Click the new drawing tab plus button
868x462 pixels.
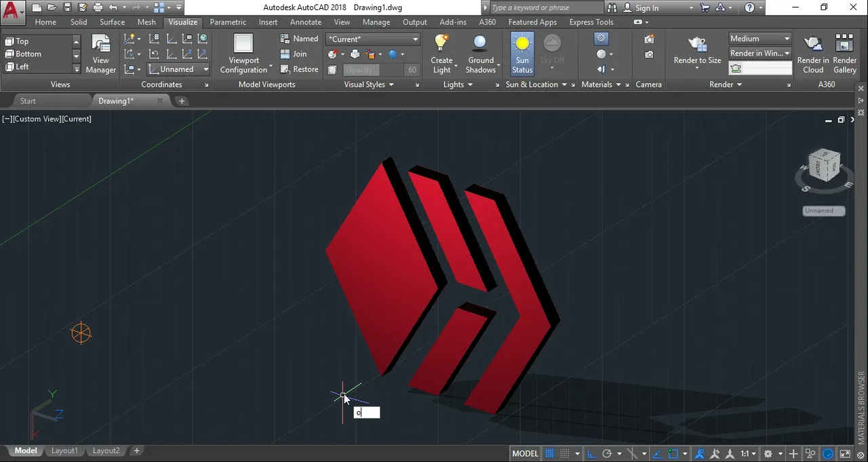182,100
